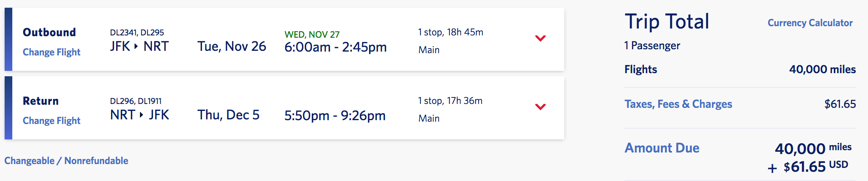The width and height of the screenshot is (868, 181).
Task: Click the blue accent bar on Outbound card
Action: click(8, 39)
